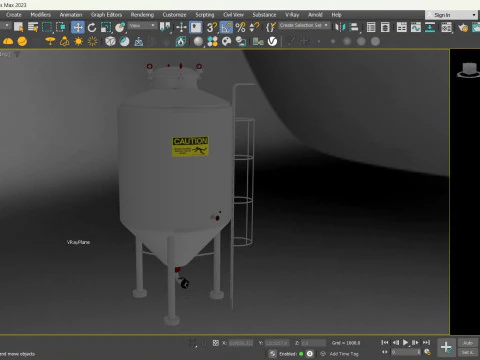Toggle Absolute/Offset transform type-in mode
This screenshot has width=480, height=360.
pyautogui.click(x=215, y=343)
